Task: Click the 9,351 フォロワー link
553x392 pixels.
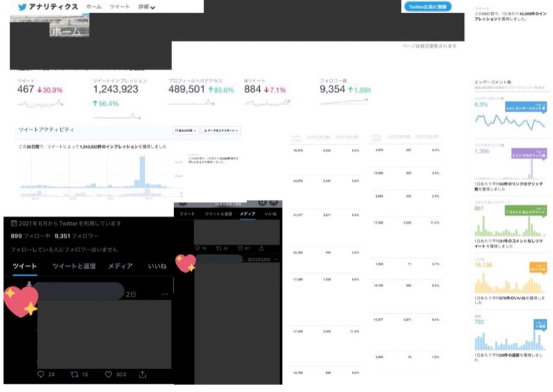Action: point(77,236)
